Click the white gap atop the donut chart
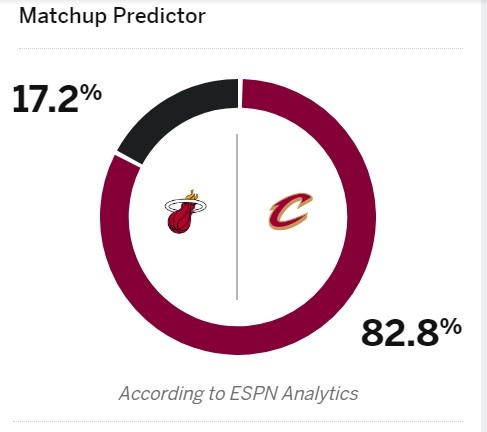This screenshot has width=487, height=432. tap(240, 93)
